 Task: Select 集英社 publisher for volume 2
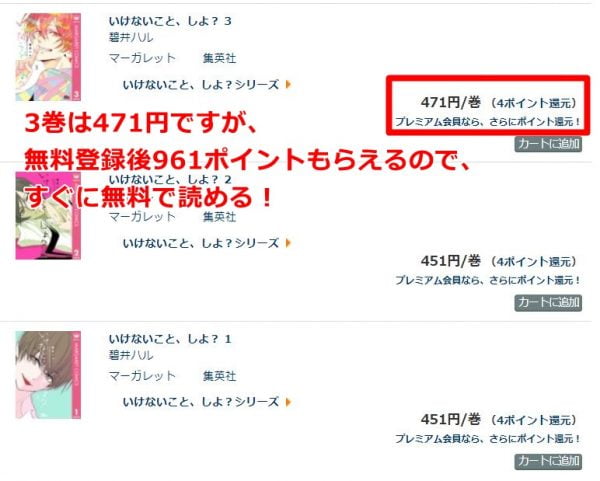(x=220, y=217)
